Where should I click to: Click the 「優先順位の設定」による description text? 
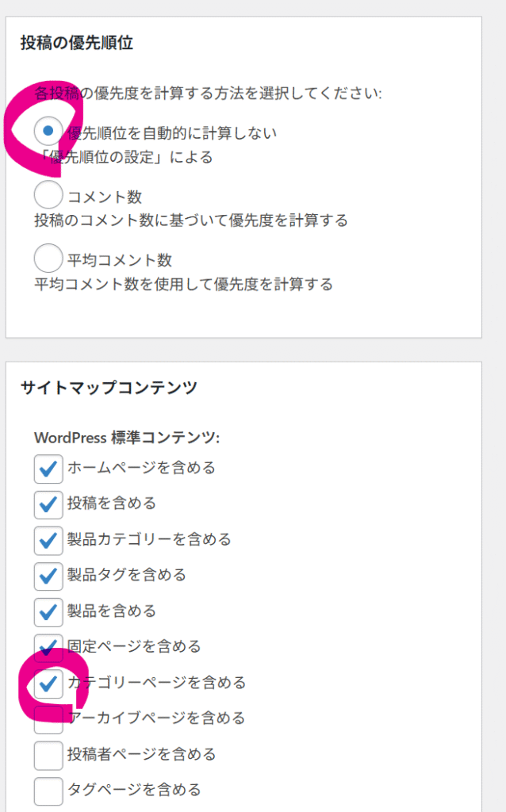coord(127,157)
